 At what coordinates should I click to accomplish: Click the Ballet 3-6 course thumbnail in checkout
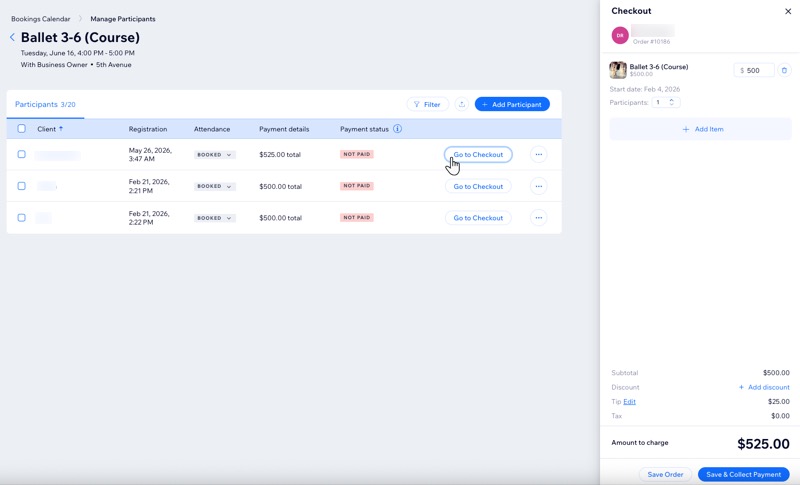(x=618, y=70)
